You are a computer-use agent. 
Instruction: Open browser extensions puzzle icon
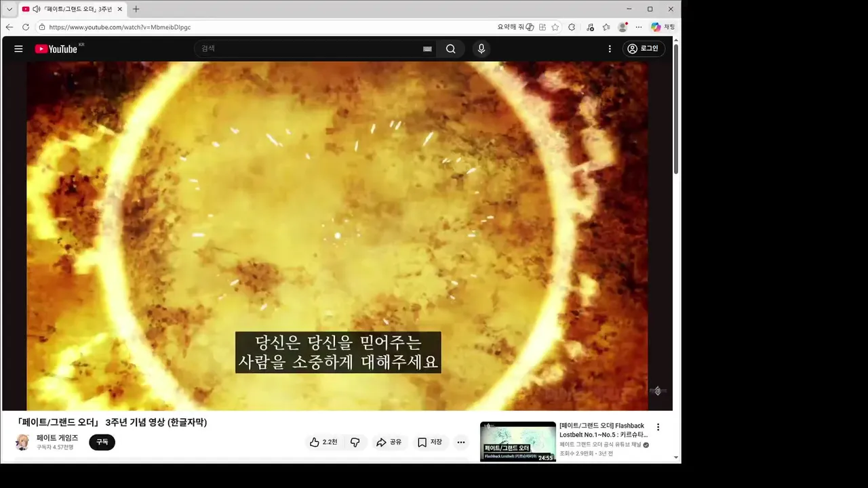click(x=572, y=27)
